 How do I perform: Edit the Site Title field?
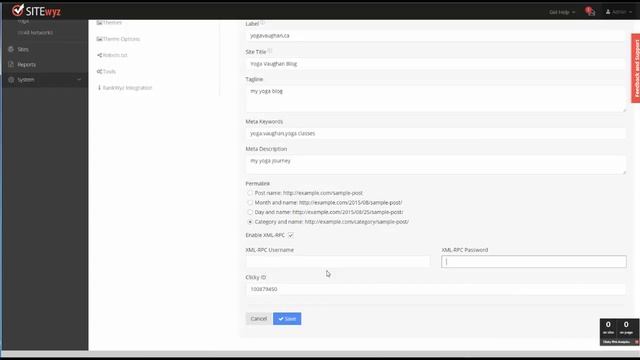[436, 64]
